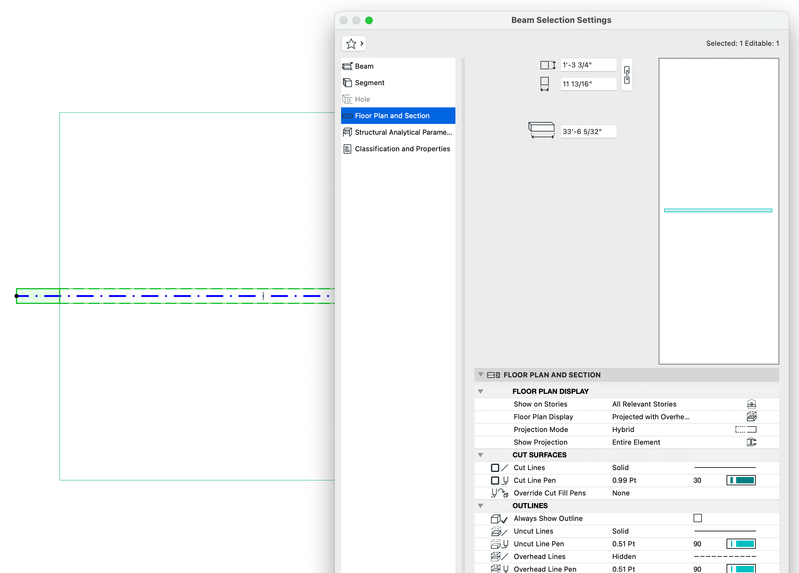
Task: Click the Overhead Lines row icon
Action: pos(499,557)
